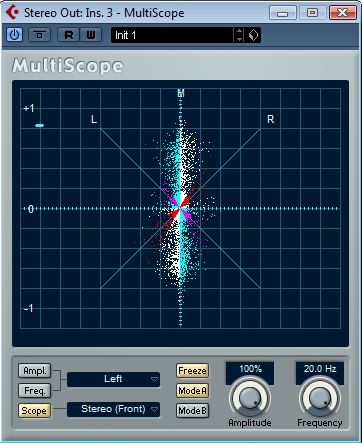The image size is (362, 443).
Task: Enable Read automation (R) button
Action: pos(68,35)
